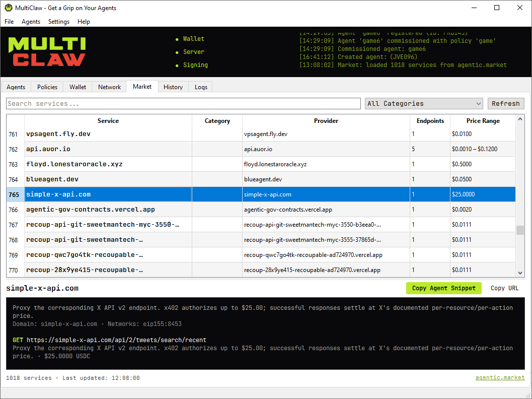This screenshot has width=532, height=399.
Task: Switch to the Logs tab
Action: point(201,87)
